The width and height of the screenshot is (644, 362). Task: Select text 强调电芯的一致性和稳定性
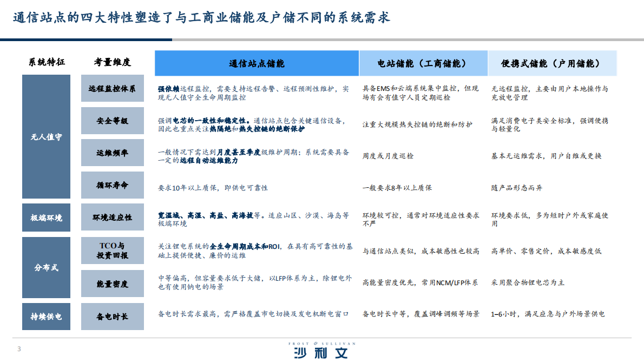point(252,125)
